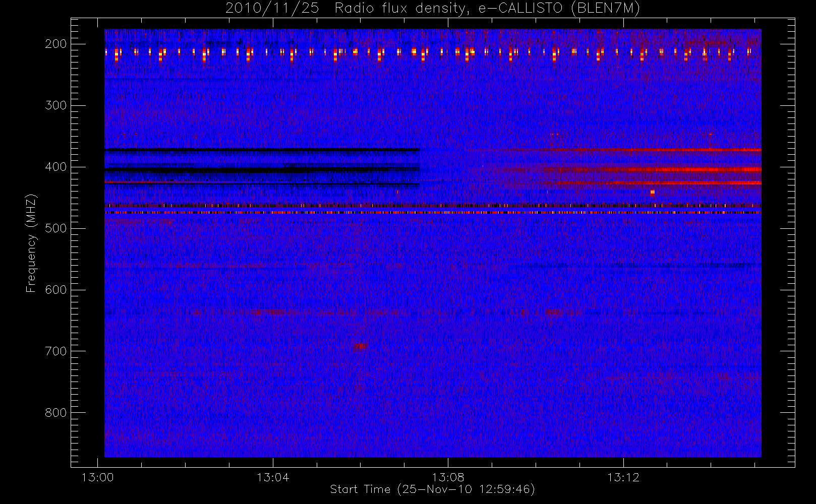
Task: Click the 500 frequency tick label
Action: tap(56, 228)
